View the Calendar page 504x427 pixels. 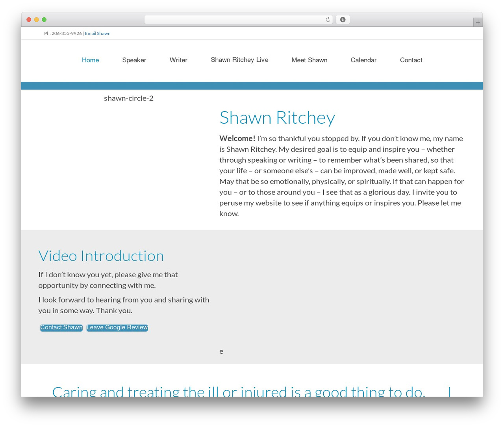363,60
